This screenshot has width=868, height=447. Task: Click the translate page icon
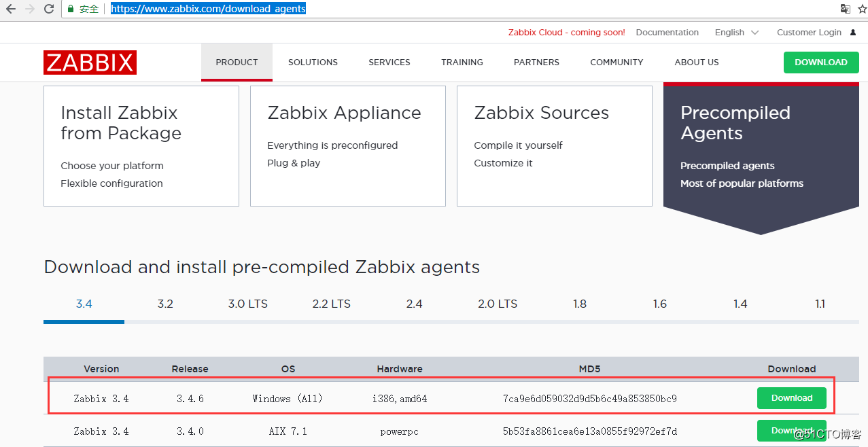click(x=845, y=9)
